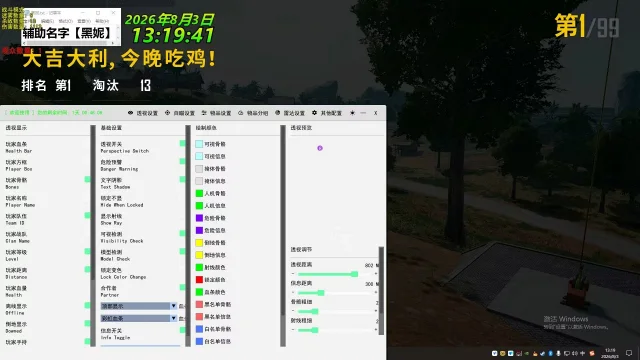Viewport: 640px width, 360px height.
Task: Toggle the Team ID option
Action: coord(87,216)
